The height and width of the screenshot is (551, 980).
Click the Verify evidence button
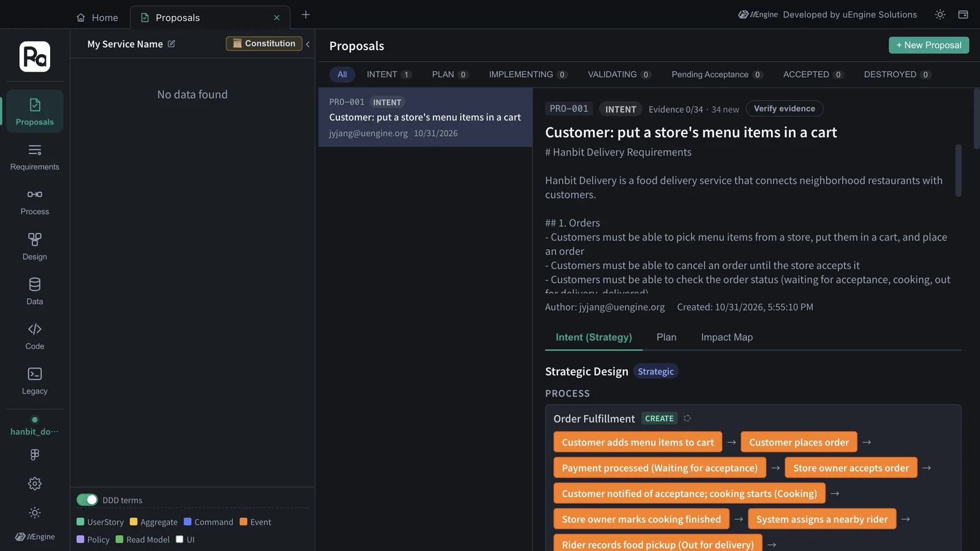coord(784,108)
